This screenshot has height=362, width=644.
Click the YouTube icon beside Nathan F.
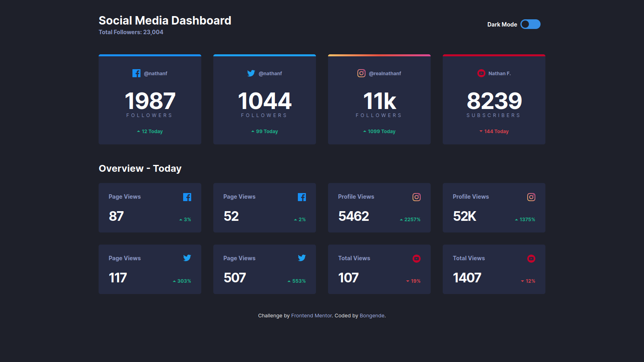tap(481, 73)
